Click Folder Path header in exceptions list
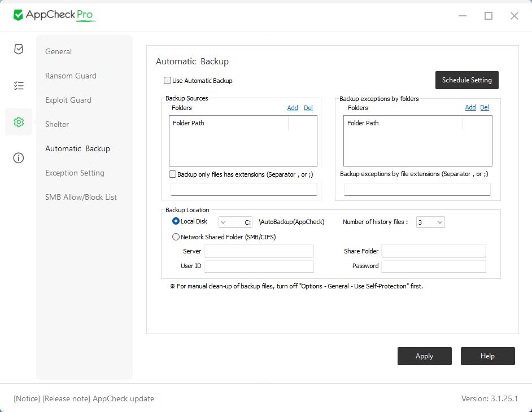The height and width of the screenshot is (412, 532). pos(403,123)
